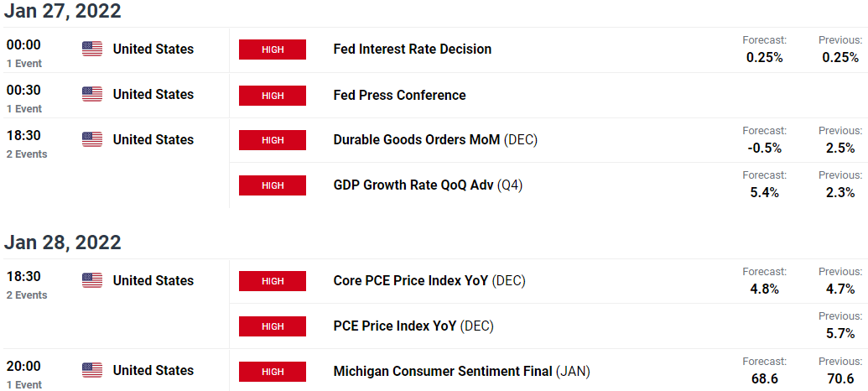This screenshot has width=868, height=391.
Task: Open Durable Goods Orders MoM event
Action: pyautogui.click(x=435, y=139)
